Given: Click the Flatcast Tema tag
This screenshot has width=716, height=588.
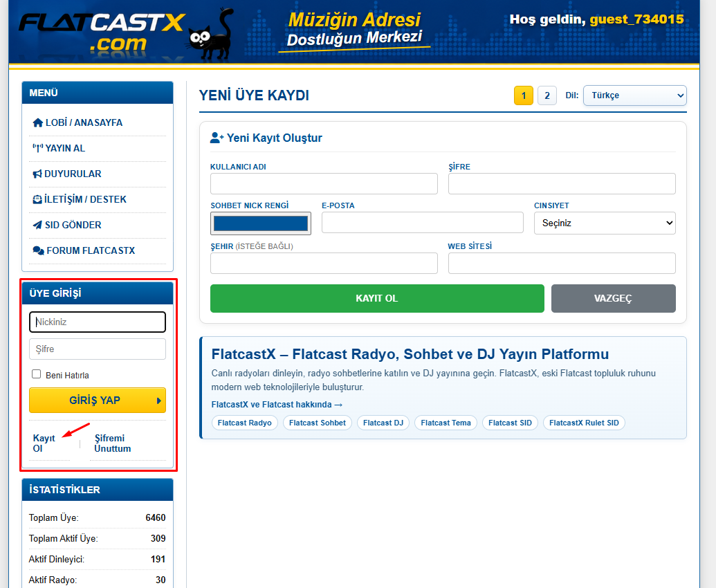Looking at the screenshot, I should [446, 423].
